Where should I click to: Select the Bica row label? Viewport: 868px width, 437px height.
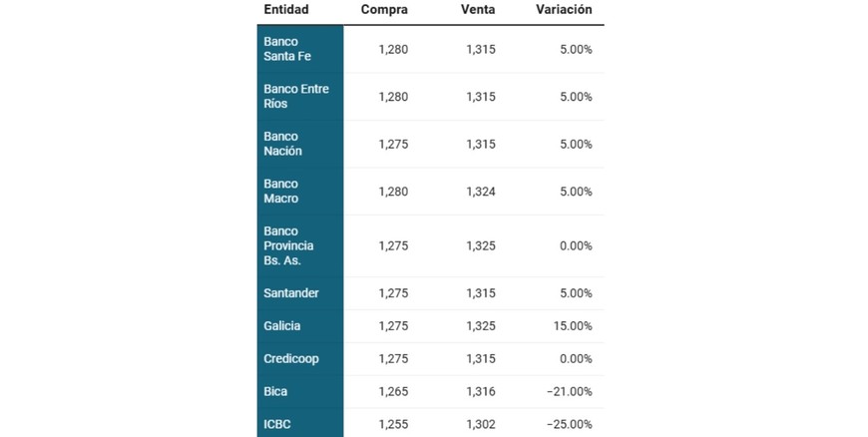pyautogui.click(x=275, y=392)
